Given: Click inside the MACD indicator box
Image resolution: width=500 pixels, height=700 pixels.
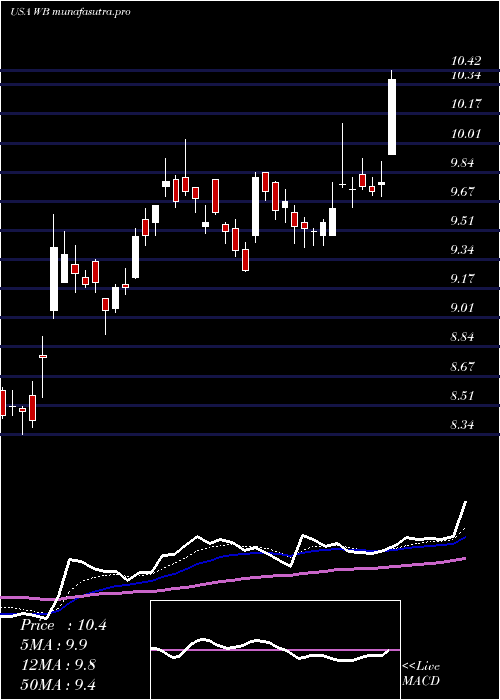Looking at the screenshot, I should (x=275, y=650).
